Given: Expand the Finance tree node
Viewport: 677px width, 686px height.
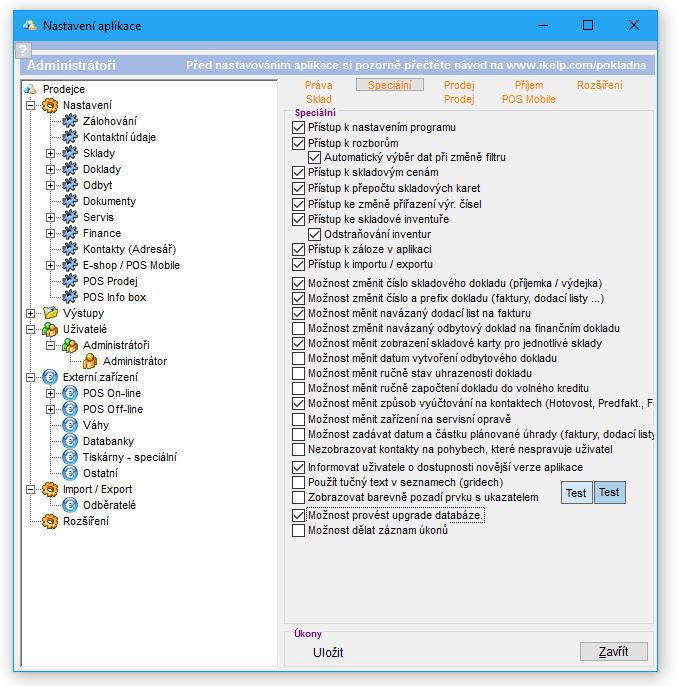Looking at the screenshot, I should 50,233.
